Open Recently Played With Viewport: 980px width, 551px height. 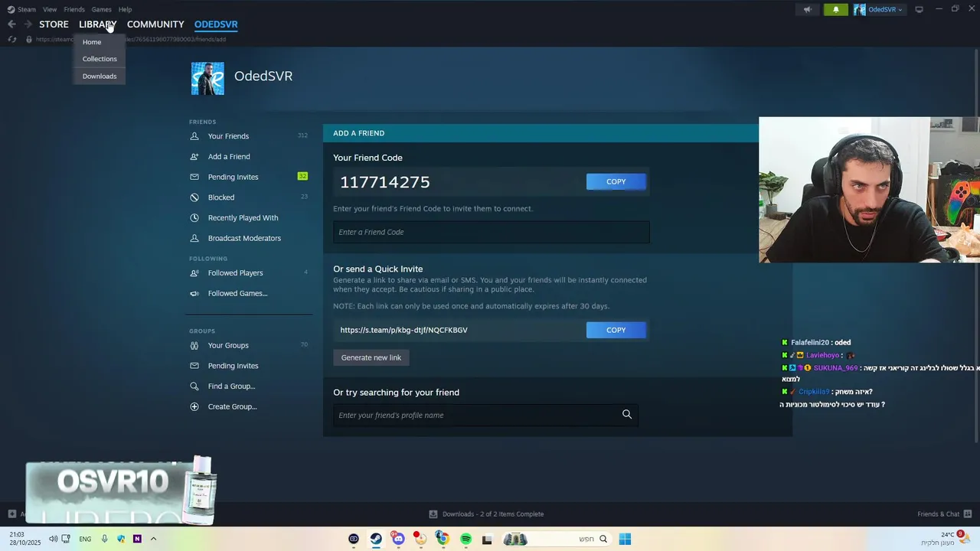coord(243,218)
